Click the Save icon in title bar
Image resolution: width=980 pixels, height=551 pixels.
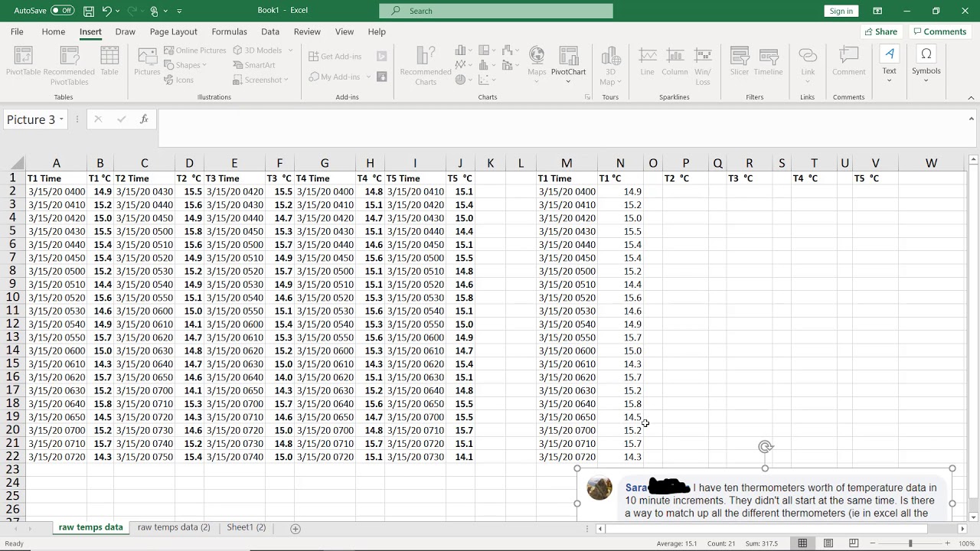(x=89, y=11)
